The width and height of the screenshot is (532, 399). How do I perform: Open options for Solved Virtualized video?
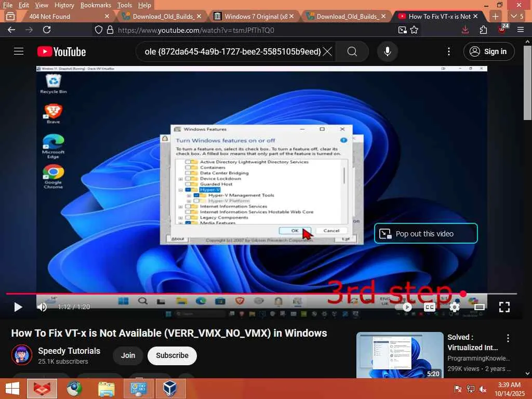[508, 338]
